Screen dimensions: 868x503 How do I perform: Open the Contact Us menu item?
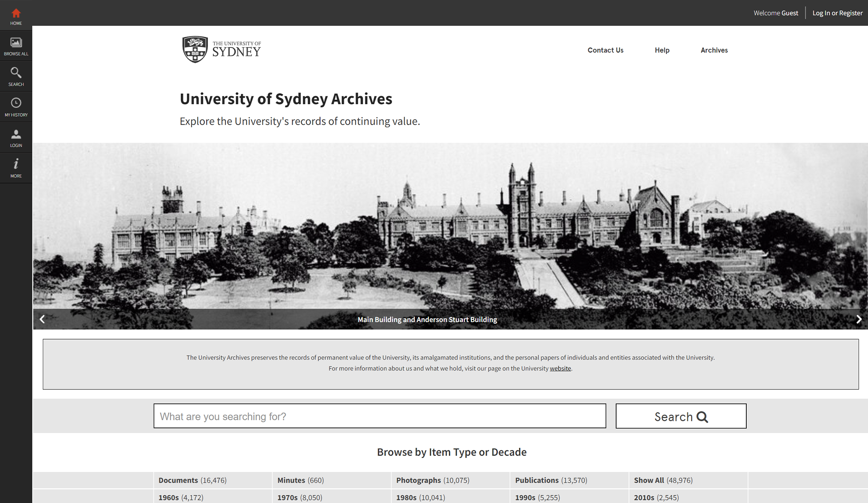pyautogui.click(x=605, y=50)
